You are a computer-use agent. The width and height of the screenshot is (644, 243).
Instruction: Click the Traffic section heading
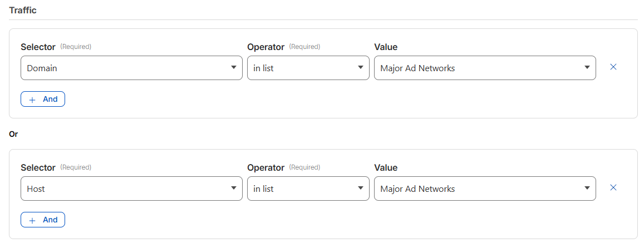[x=23, y=10]
